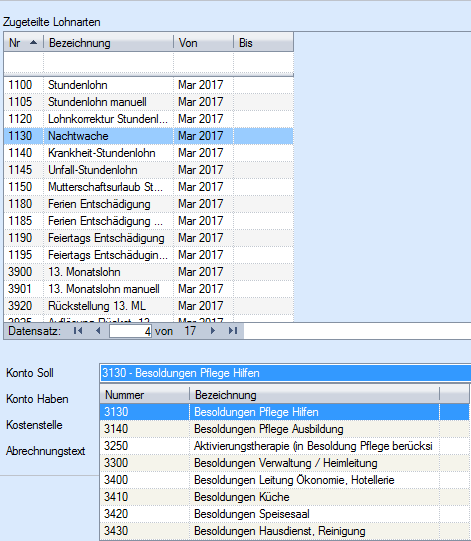Go to previous record arrow
This screenshot has width=471, height=541.
point(98,331)
